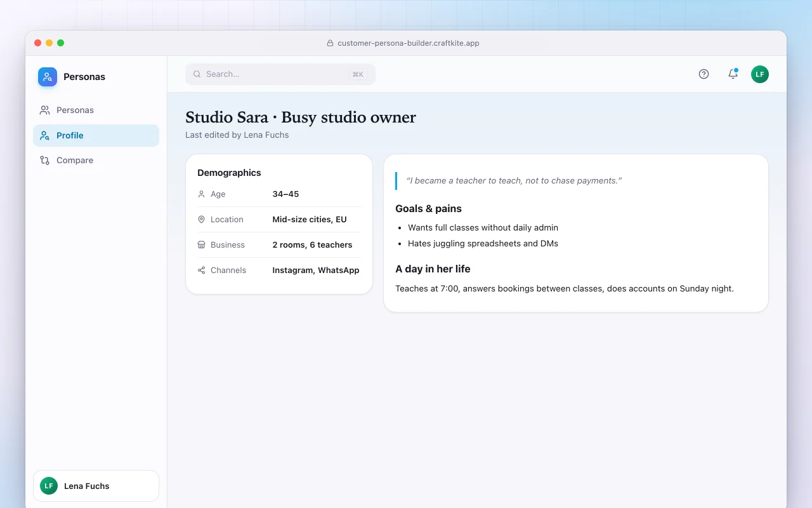Click the ⌘K shortcut badge

pyautogui.click(x=358, y=74)
